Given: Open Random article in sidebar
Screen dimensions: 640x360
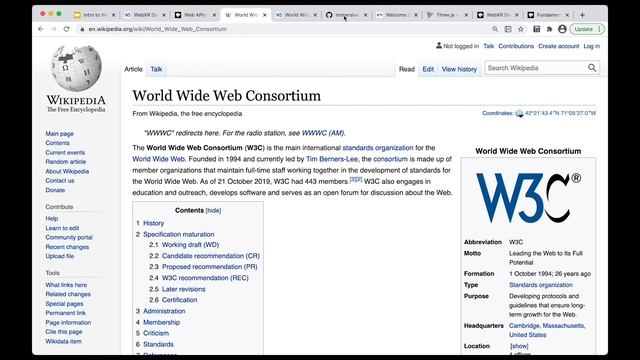Looking at the screenshot, I should coord(66,162).
